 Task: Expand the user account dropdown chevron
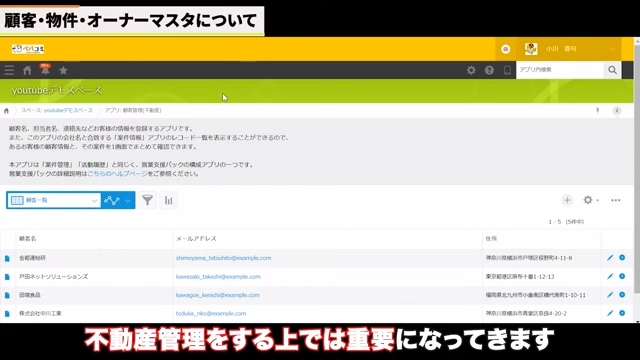(x=612, y=49)
